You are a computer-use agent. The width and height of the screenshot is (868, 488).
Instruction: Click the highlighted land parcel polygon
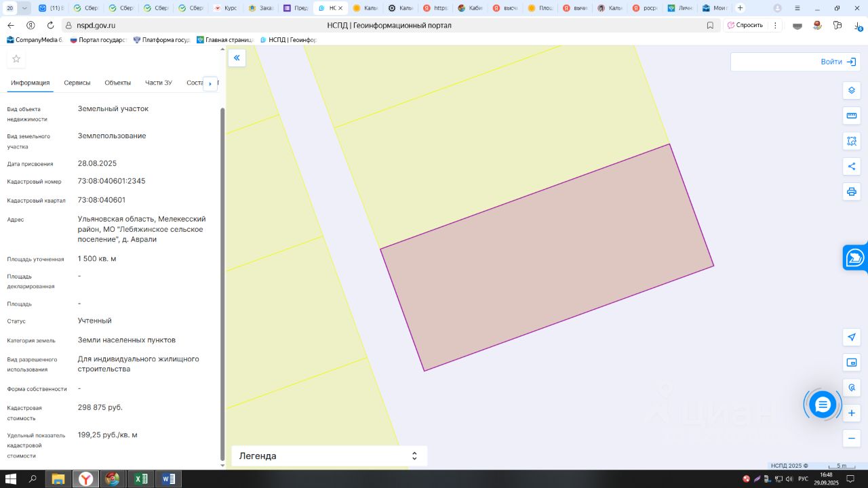coord(547,258)
